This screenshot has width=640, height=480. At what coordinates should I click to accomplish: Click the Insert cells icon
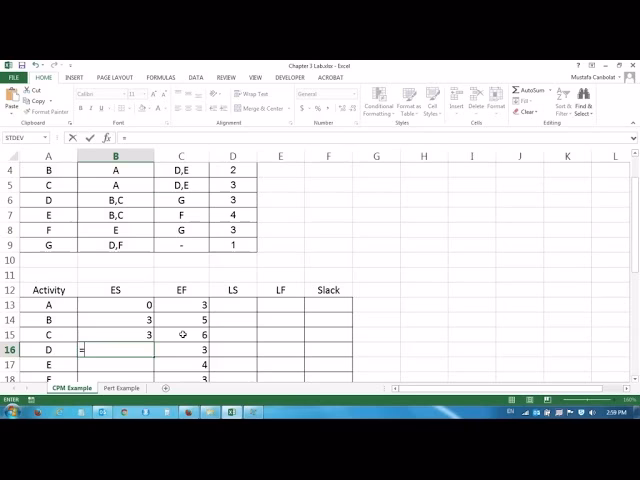[x=456, y=95]
